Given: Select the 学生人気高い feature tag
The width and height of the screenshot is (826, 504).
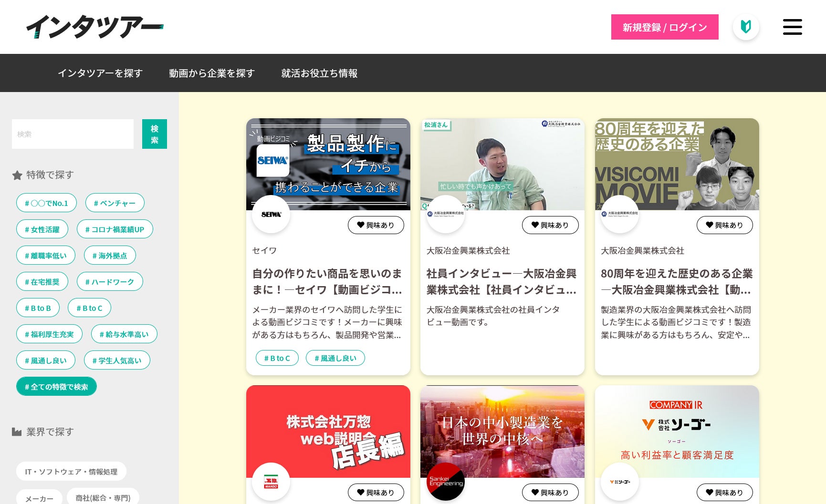Looking at the screenshot, I should tap(117, 360).
